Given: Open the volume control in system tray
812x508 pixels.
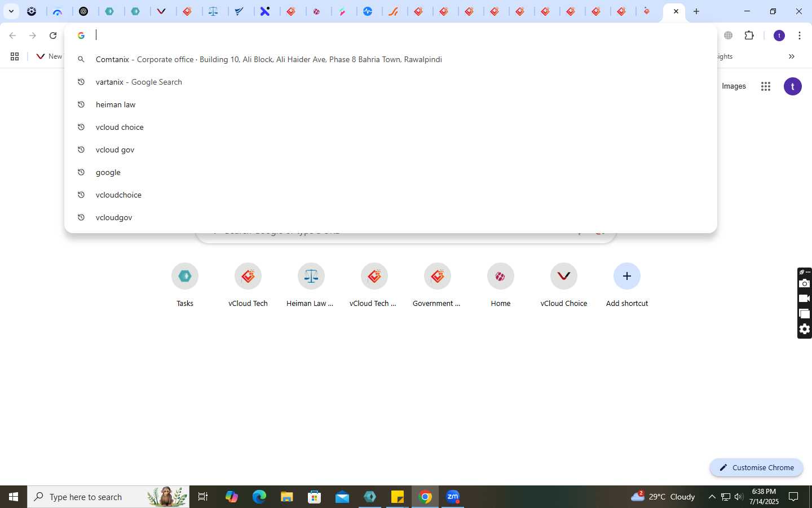Looking at the screenshot, I should pyautogui.click(x=739, y=497).
